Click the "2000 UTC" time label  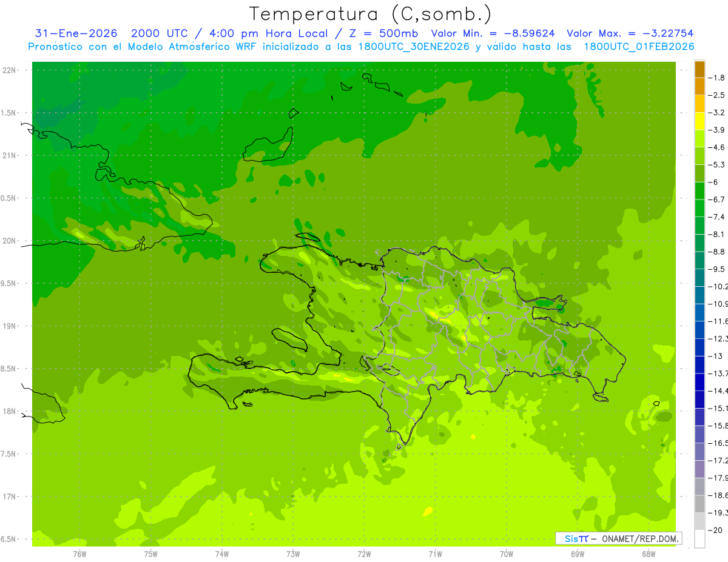click(x=159, y=33)
